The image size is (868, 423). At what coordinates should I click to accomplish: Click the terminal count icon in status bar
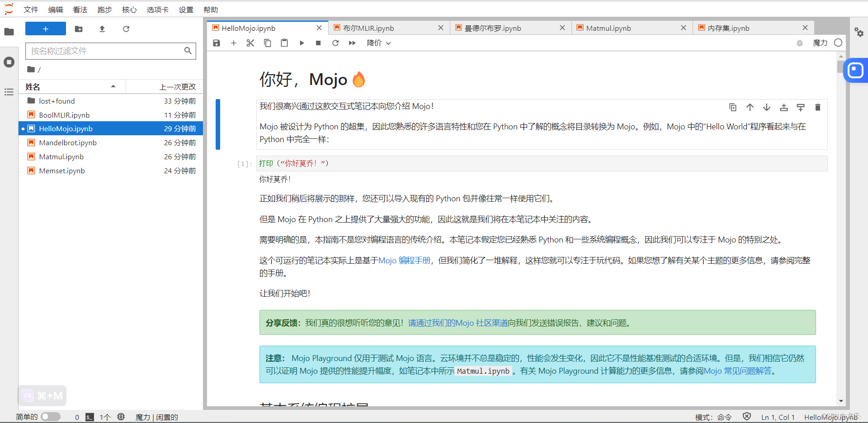click(x=90, y=417)
